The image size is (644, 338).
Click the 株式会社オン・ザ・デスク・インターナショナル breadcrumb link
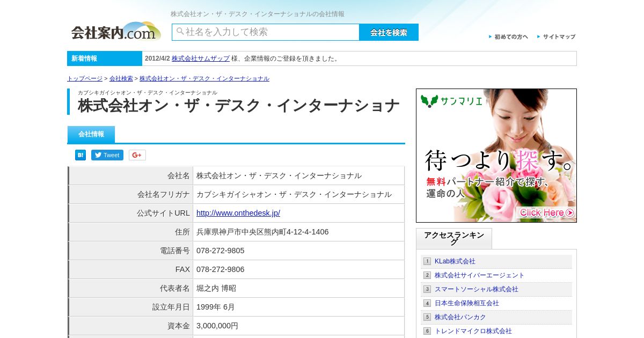coord(204,78)
